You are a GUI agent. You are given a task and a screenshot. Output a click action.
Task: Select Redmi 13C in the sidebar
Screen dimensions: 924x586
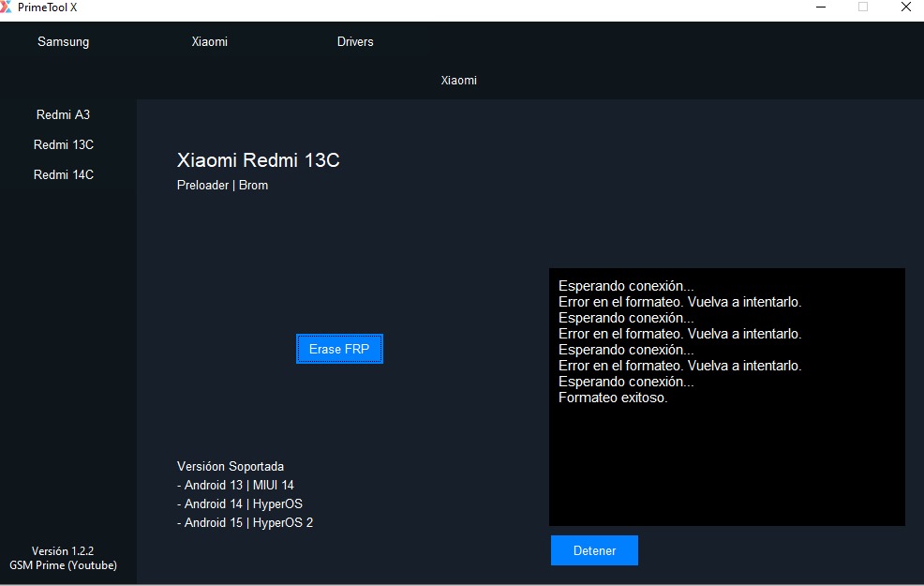click(x=63, y=144)
